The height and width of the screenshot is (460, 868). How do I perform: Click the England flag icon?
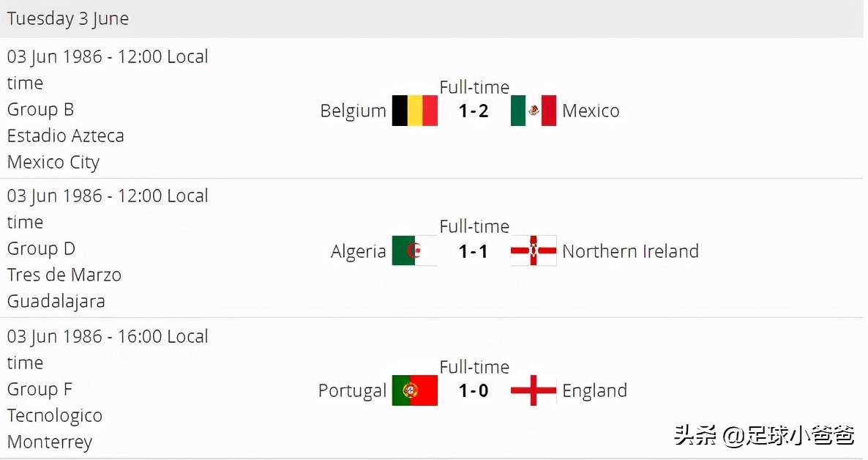pos(534,390)
